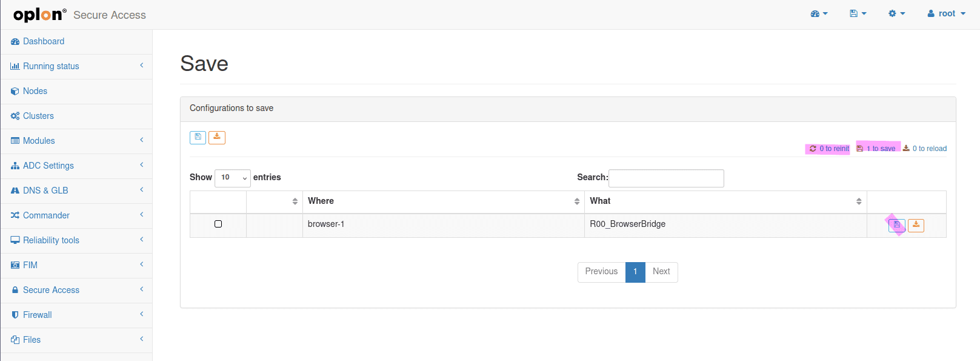Expand the Secure Access sidebar section
This screenshot has height=361, width=980.
76,290
